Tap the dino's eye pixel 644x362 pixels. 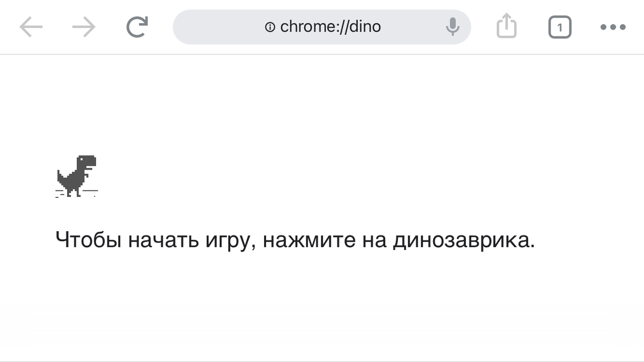[82, 159]
